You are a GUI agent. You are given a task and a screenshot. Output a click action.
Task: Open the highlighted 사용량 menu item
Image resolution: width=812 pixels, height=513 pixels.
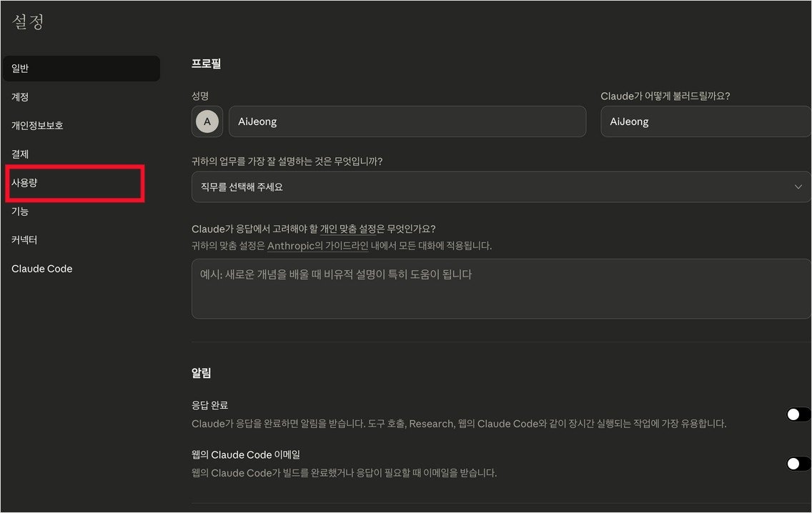[x=74, y=183]
